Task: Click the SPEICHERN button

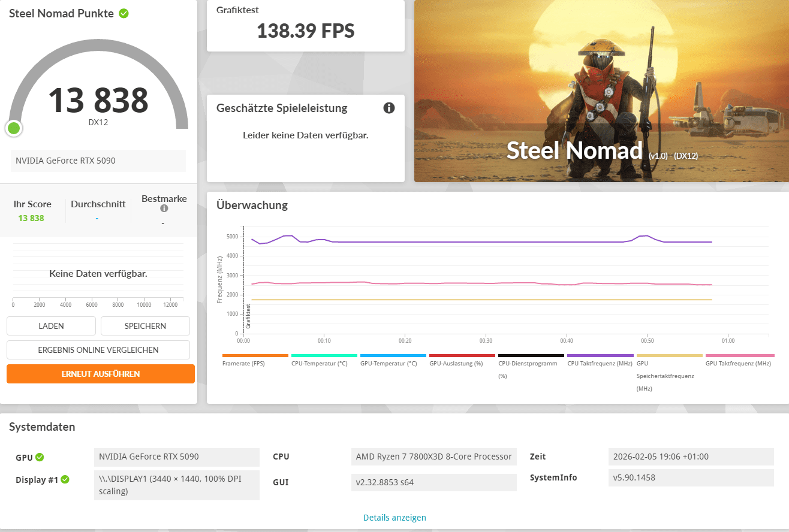Action: click(145, 326)
